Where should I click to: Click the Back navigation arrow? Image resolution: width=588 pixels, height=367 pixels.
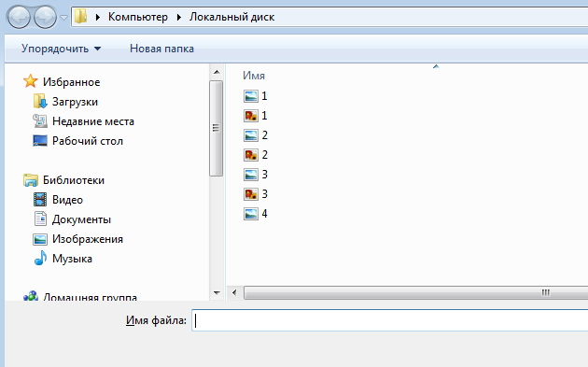19,17
